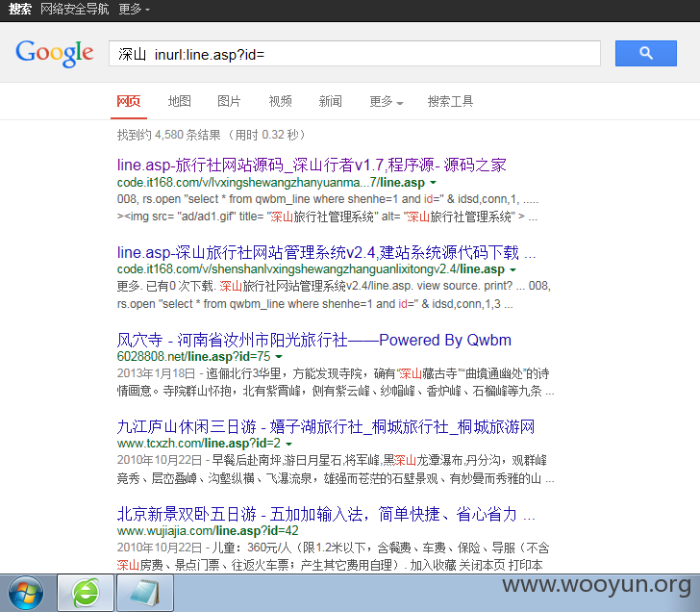
Task: Open result 北京新景双卧五日游 link
Action: [x=326, y=514]
